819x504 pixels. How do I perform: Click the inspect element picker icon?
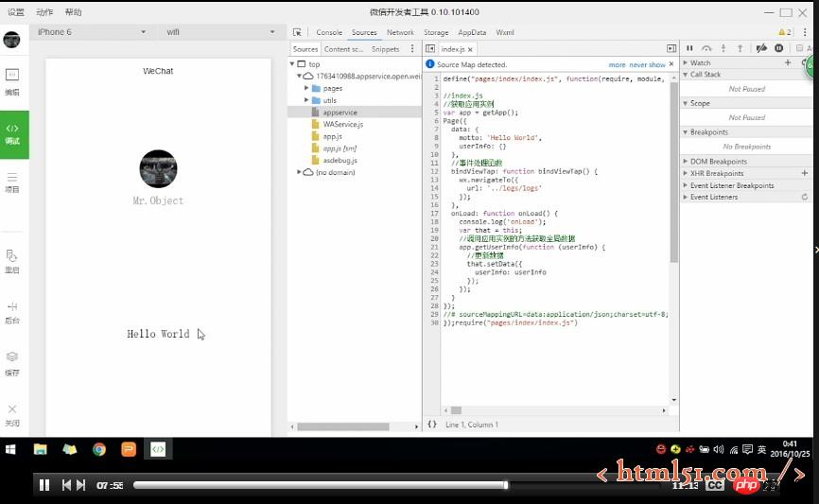[x=297, y=32]
